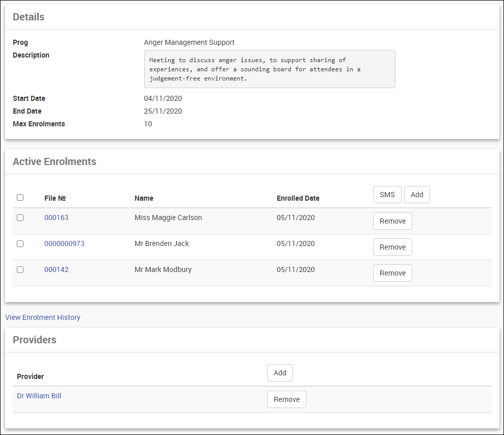Open Dr William Bill's provider link
The image size is (504, 435).
(39, 396)
